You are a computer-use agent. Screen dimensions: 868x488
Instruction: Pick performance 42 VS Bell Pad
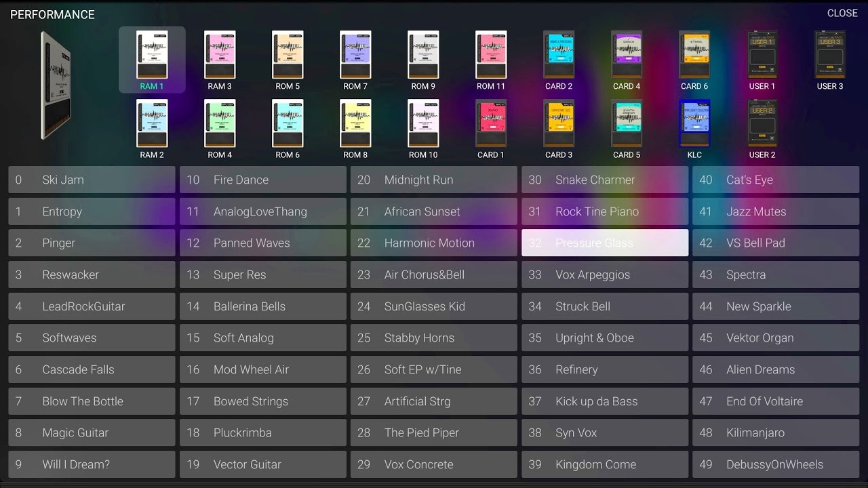776,243
